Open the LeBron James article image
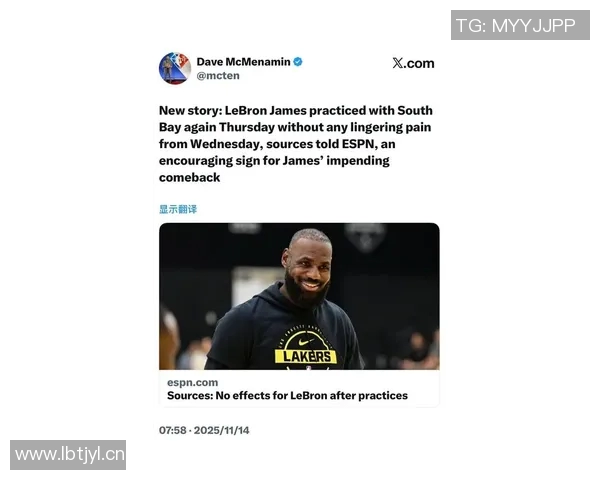This screenshot has width=600, height=480. [299, 296]
